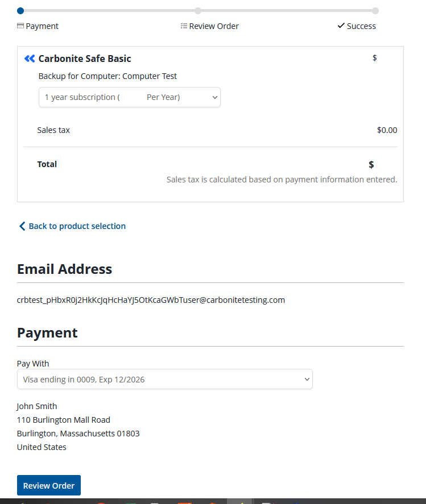The image size is (426, 504).
Task: Follow the Back to product selection link
Action: pos(77,226)
